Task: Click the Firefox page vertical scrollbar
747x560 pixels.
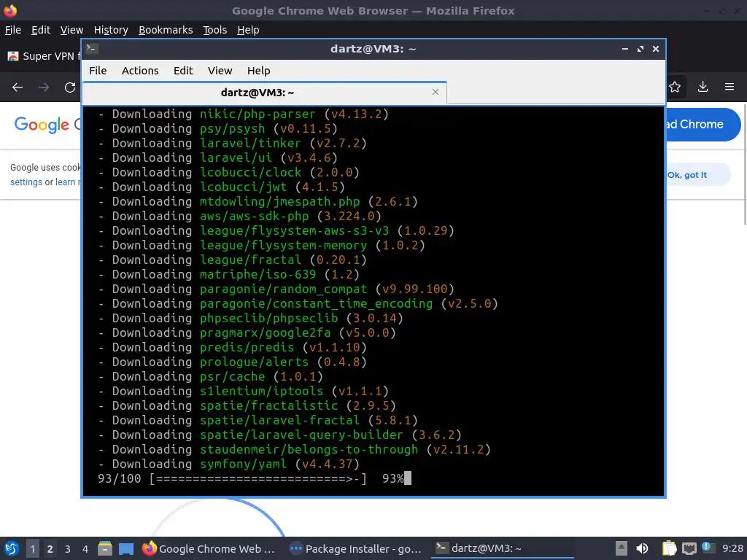Action: (x=744, y=164)
